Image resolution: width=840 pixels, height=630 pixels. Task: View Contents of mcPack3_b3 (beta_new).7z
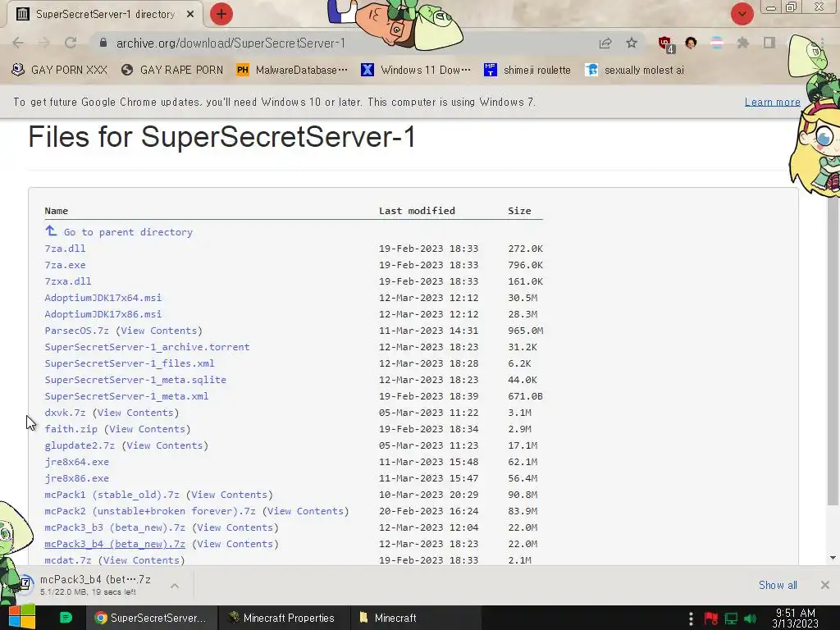coord(235,527)
